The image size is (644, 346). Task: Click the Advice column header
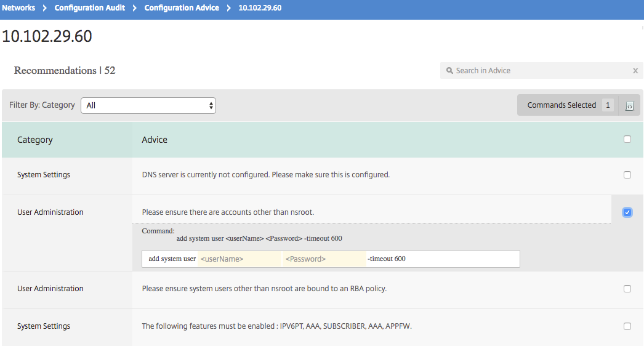[x=155, y=140]
